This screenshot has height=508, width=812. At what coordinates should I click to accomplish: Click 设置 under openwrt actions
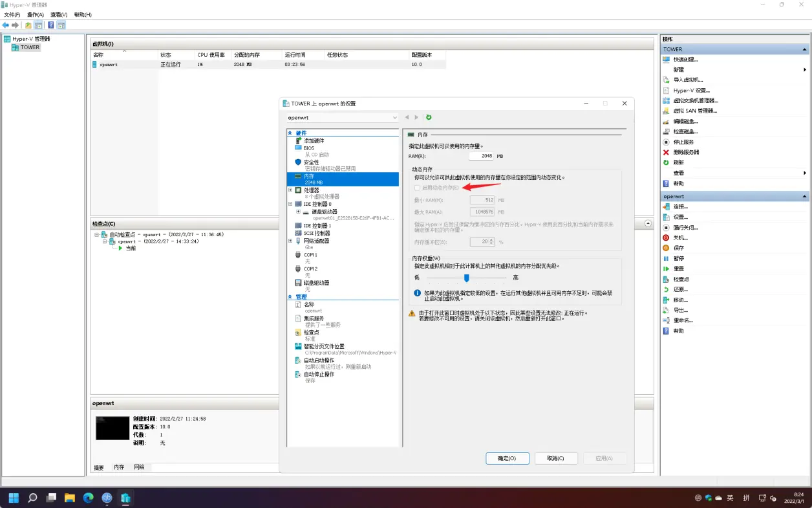point(681,217)
